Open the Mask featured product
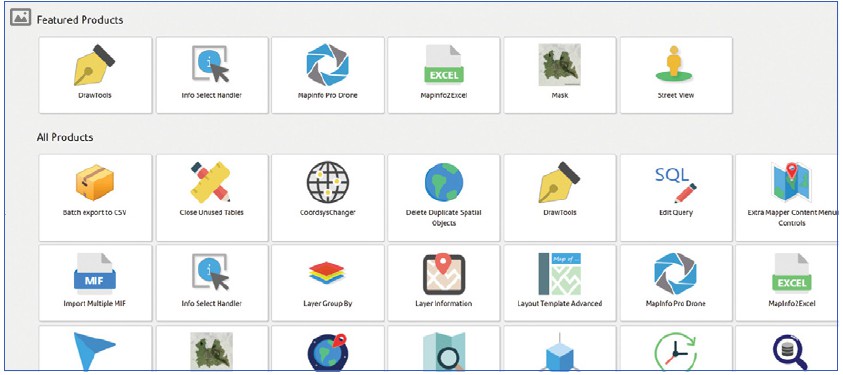This screenshot has width=843, height=375. point(560,75)
